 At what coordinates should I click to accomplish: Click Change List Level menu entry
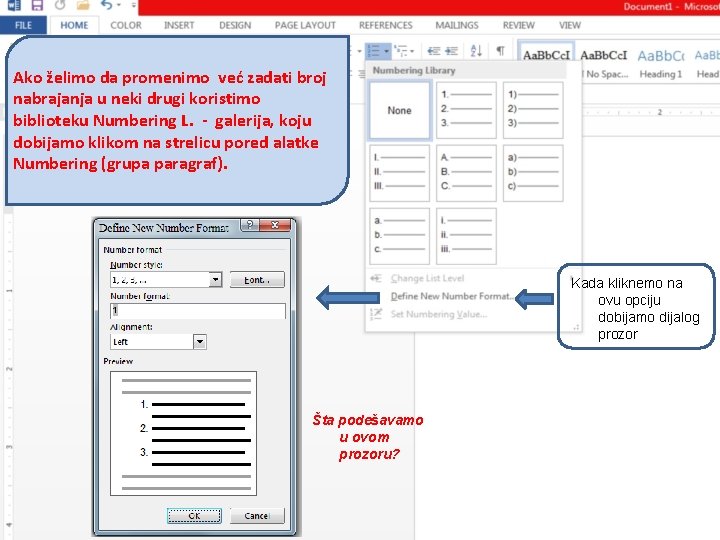coord(427,278)
